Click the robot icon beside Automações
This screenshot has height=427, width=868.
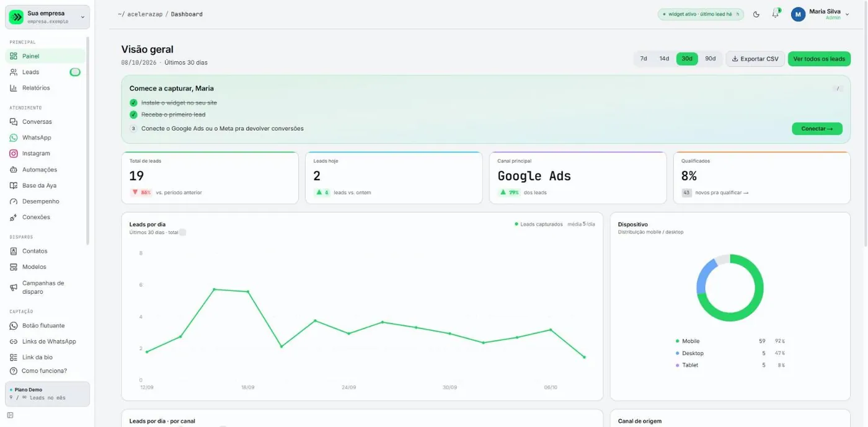[x=14, y=170]
